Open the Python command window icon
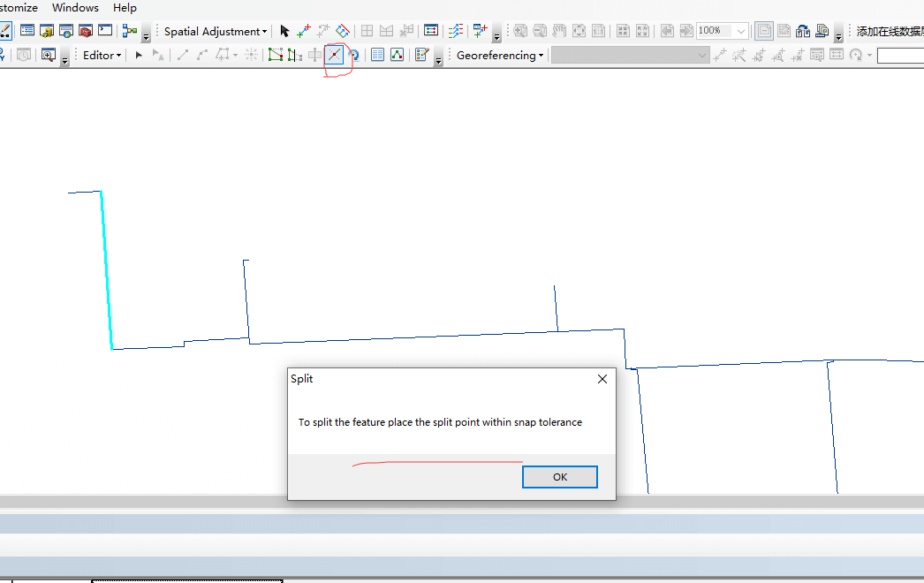Viewport: 924px width, 583px height. tap(105, 31)
